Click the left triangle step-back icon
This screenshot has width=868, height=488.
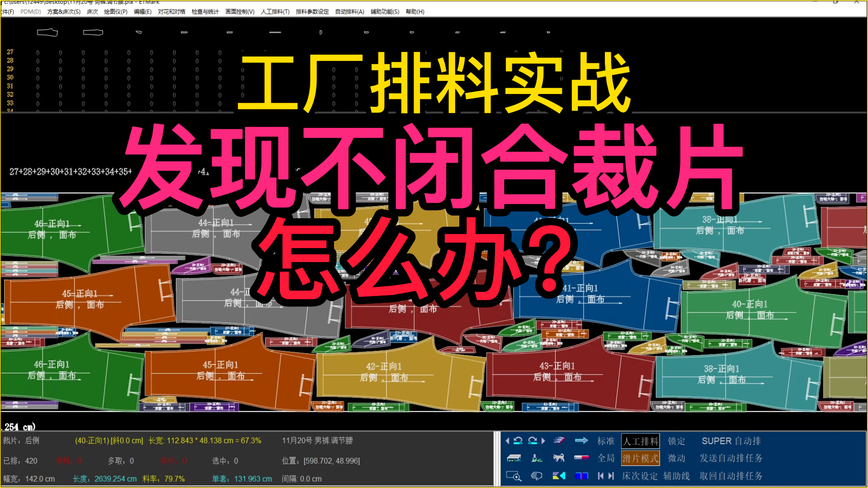point(507,441)
